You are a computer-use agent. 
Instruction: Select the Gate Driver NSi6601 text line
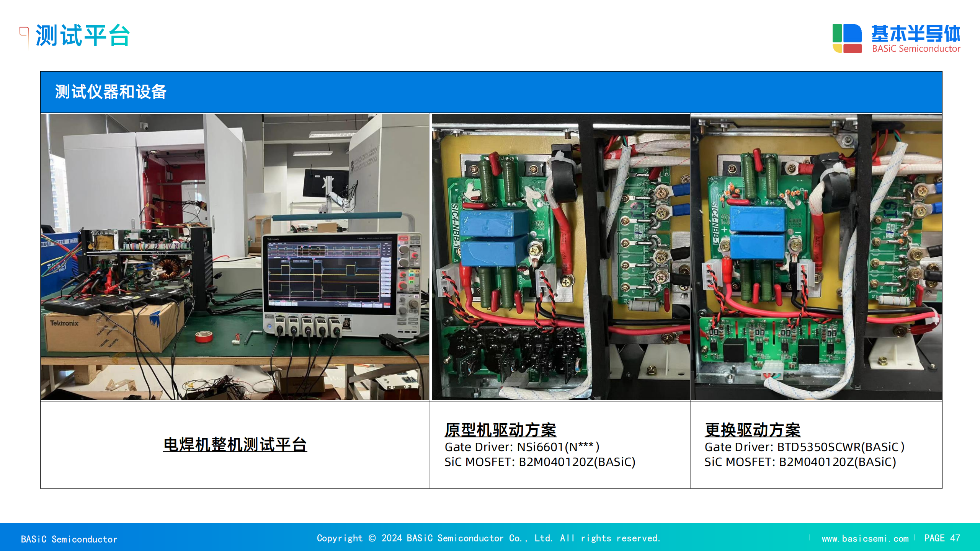point(522,447)
